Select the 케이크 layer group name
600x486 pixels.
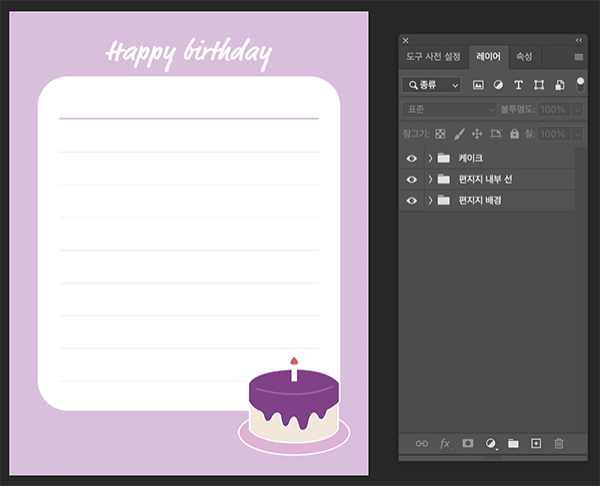[471, 158]
